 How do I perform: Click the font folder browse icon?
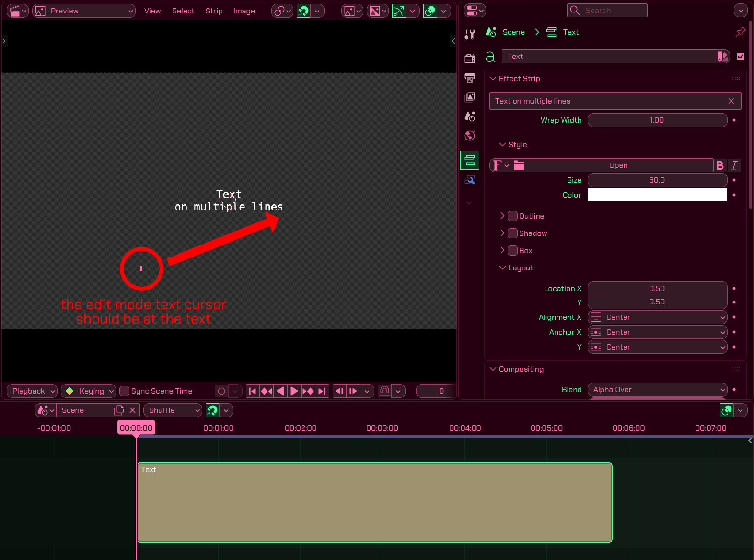tap(519, 165)
